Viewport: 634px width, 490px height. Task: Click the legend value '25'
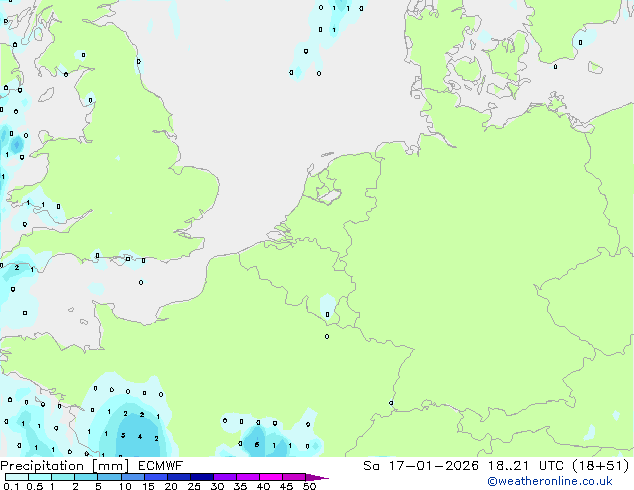[194, 486]
